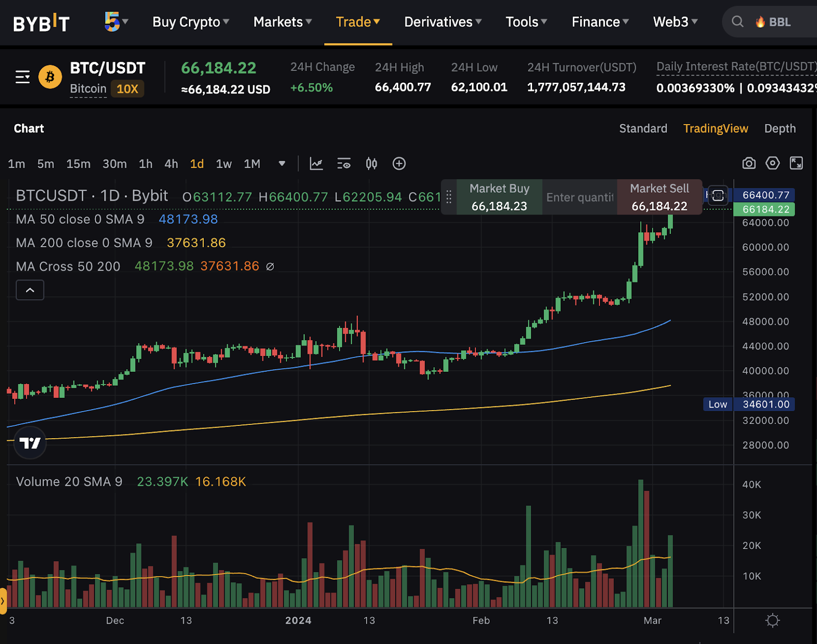Take a chart snapshot with camera icon
This screenshot has width=817, height=644.
(x=749, y=163)
